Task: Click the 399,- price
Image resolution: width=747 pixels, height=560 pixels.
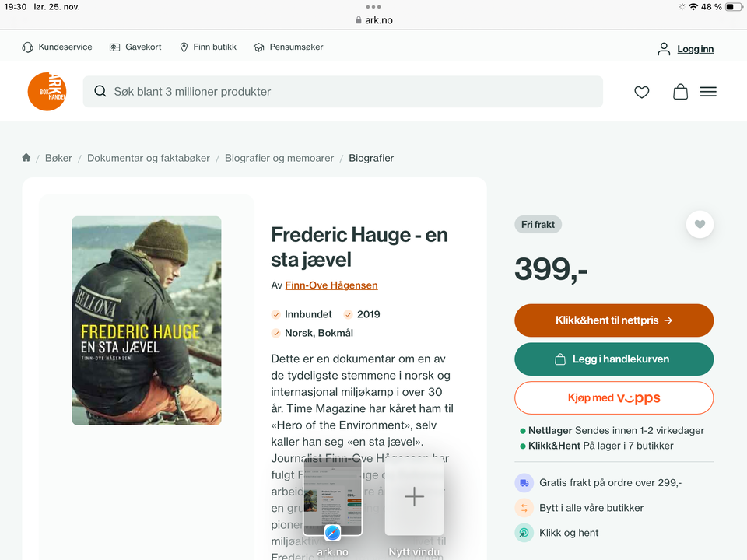Action: pyautogui.click(x=551, y=269)
